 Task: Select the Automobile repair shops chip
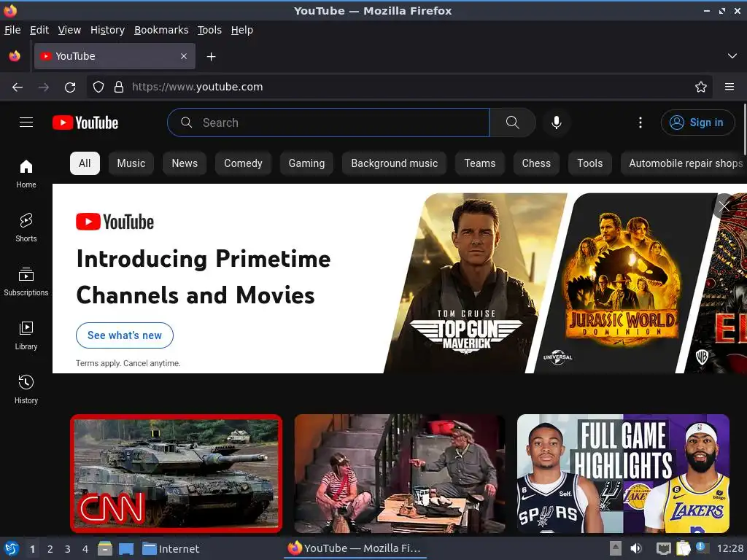pyautogui.click(x=684, y=163)
